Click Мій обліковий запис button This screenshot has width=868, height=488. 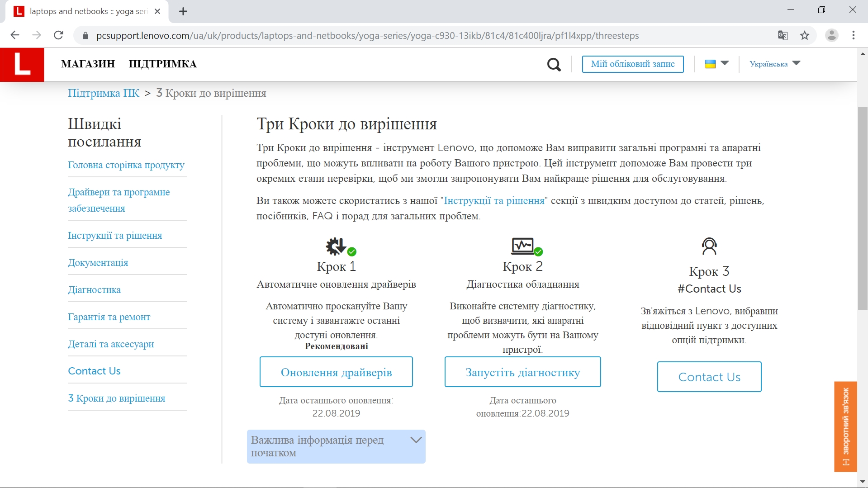point(633,64)
